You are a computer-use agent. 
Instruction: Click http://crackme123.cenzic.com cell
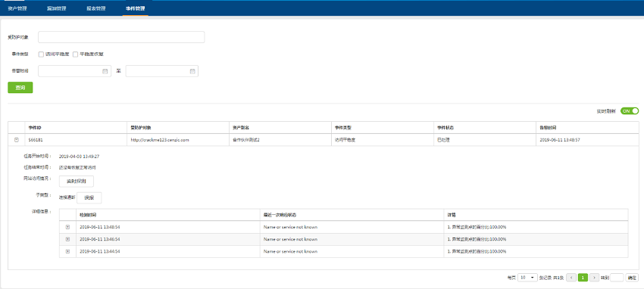point(160,140)
